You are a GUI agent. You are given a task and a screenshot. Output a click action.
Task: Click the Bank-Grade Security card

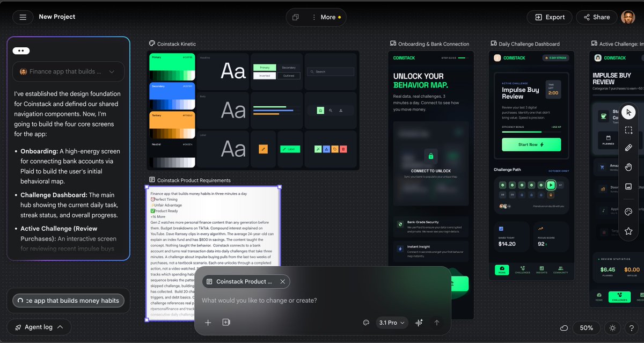(x=431, y=226)
